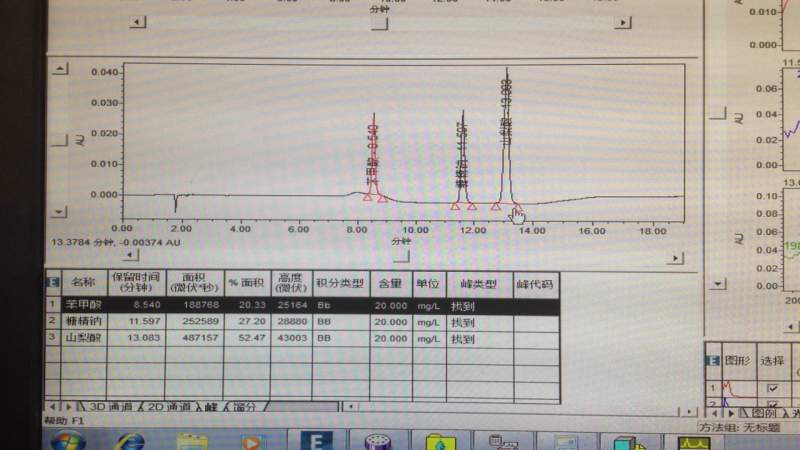Click previous tab arrow in peak table
Image resolution: width=800 pixels, height=450 pixels.
tap(52, 407)
